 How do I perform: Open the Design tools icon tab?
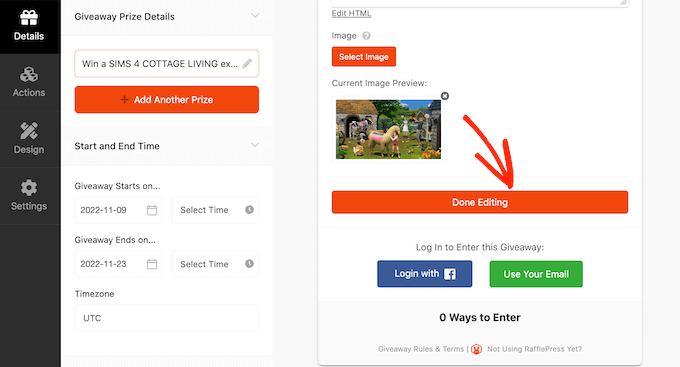pos(29,138)
